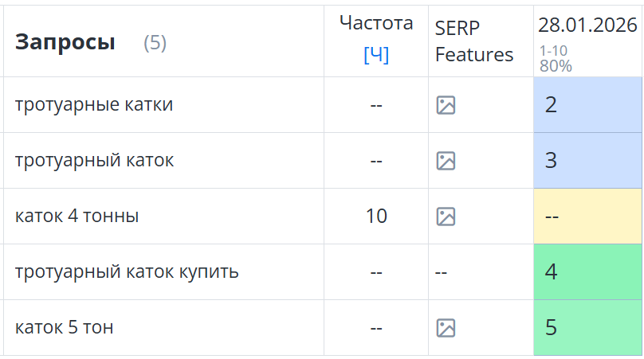Image resolution: width=644 pixels, height=359 pixels.
Task: Click image icon for каток 4 тонны row
Action: click(x=446, y=217)
